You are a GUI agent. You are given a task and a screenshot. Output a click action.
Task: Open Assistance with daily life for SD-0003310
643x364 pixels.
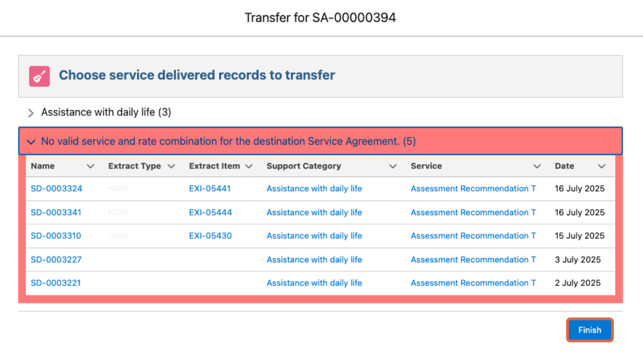[314, 235]
